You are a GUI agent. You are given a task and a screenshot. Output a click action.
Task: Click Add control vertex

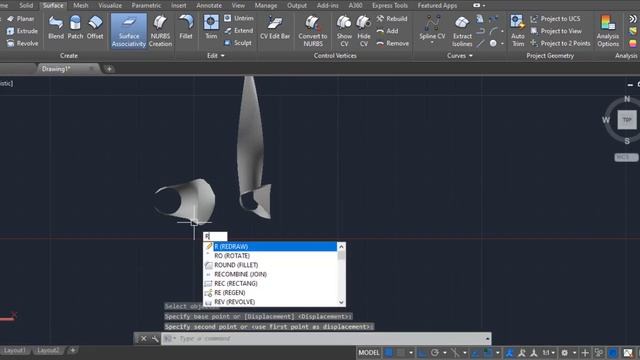(387, 31)
